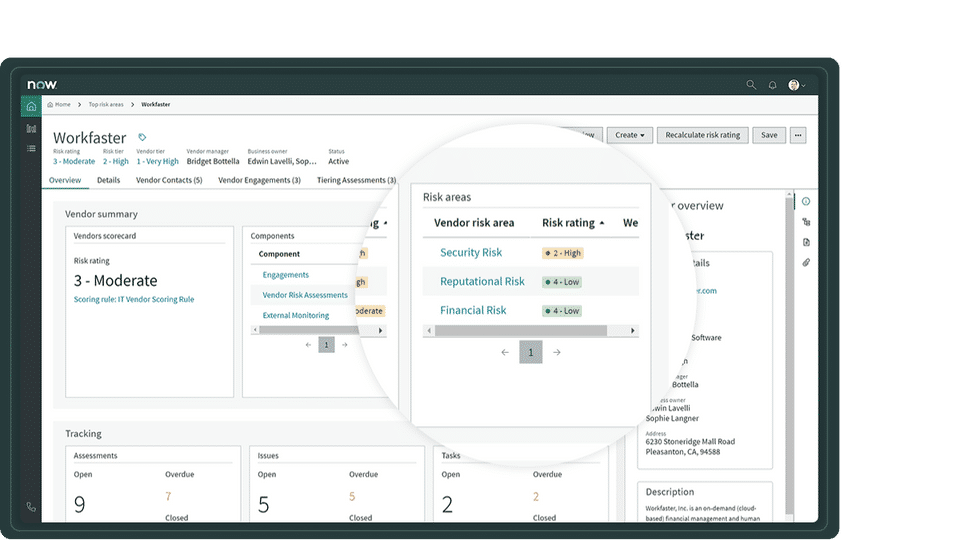The height and width of the screenshot is (540, 960).
Task: Go to Home breadcrumb
Action: coord(59,105)
